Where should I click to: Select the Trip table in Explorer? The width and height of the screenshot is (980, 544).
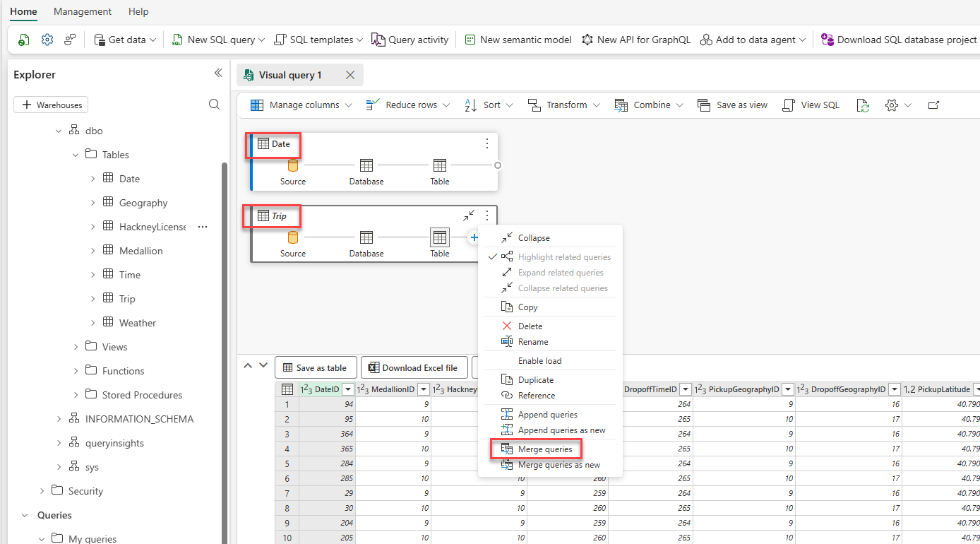pyautogui.click(x=126, y=299)
